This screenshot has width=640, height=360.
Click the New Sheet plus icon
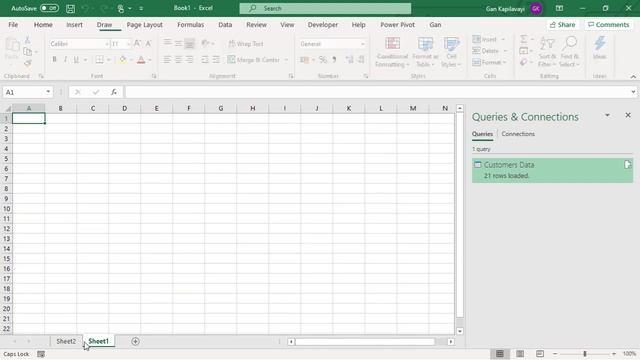pyautogui.click(x=136, y=341)
